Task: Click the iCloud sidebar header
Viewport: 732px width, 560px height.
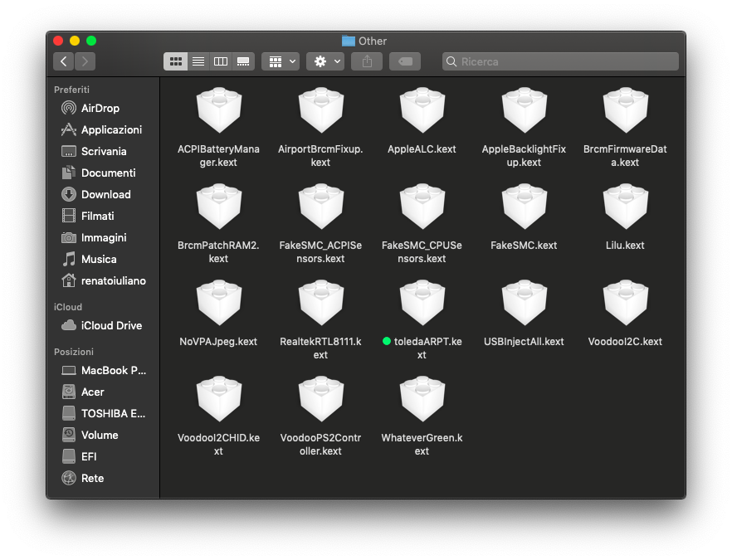Action: [68, 307]
